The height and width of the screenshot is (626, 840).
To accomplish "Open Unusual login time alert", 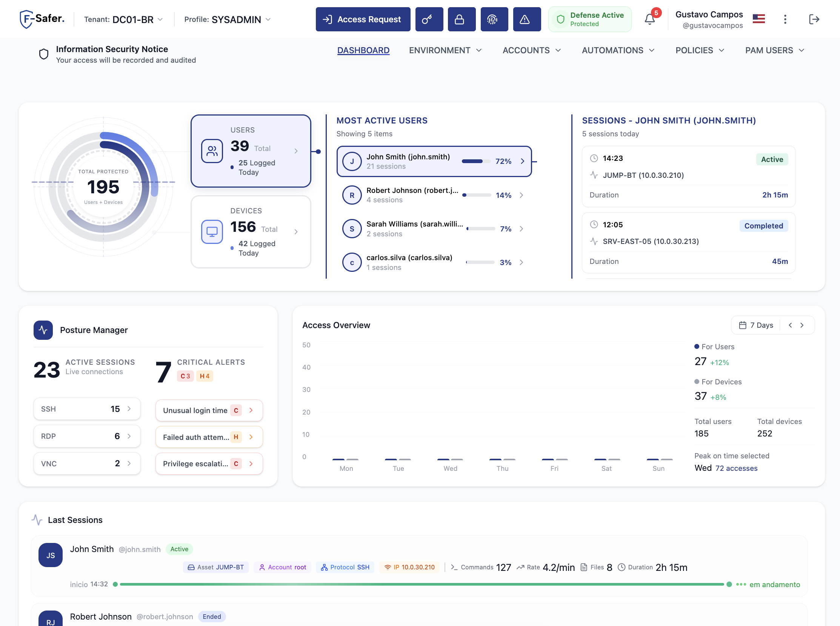I will (209, 410).
